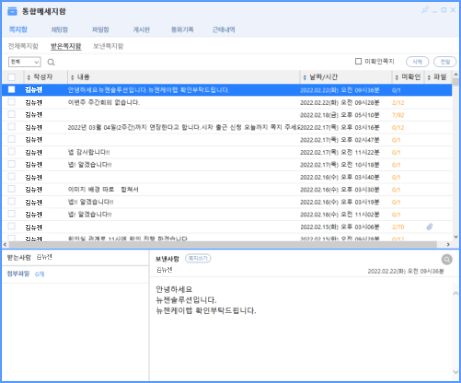Click the table's scroll down arrow
The height and width of the screenshot is (383, 461).
(x=456, y=237)
